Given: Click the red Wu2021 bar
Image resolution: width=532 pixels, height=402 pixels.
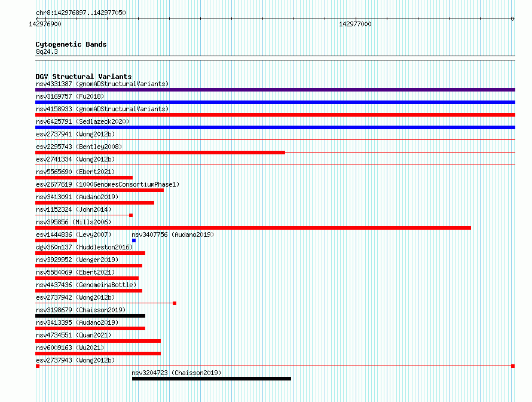Looking at the screenshot, I should (x=98, y=354).
